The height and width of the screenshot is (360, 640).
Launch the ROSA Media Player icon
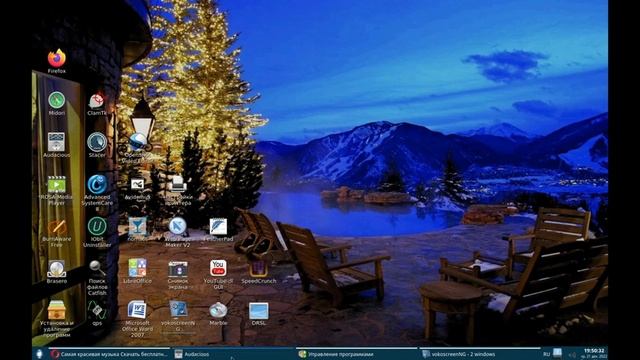click(x=56, y=184)
